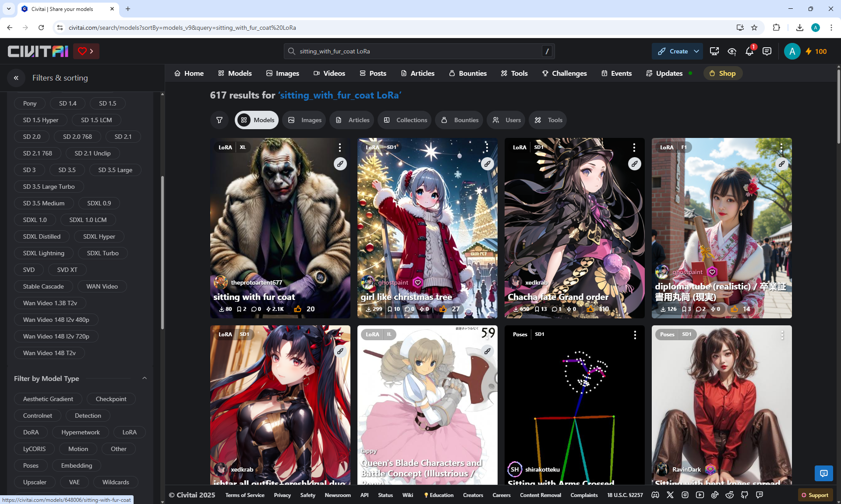The height and width of the screenshot is (504, 841).
Task: Click the filter funnel icon above results
Action: (x=219, y=120)
